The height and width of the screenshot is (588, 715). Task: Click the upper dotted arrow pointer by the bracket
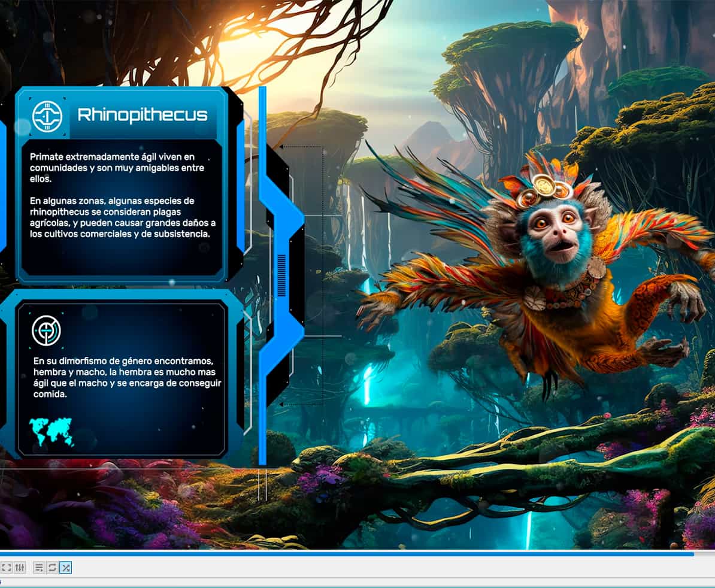pyautogui.click(x=280, y=146)
